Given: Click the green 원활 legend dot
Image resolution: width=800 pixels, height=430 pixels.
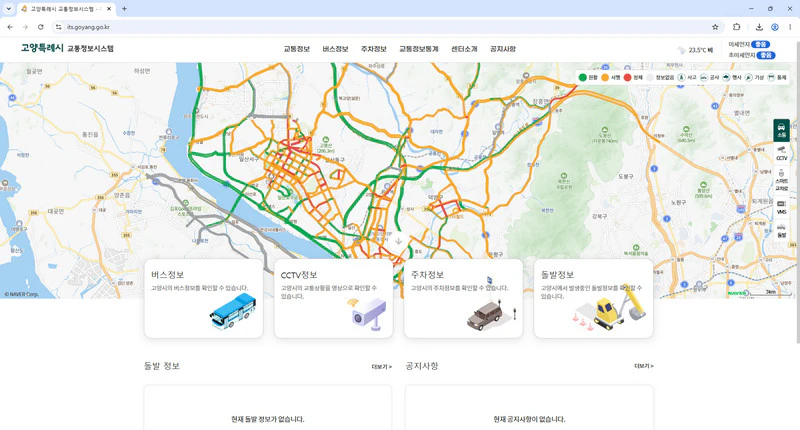Looking at the screenshot, I should pos(582,78).
